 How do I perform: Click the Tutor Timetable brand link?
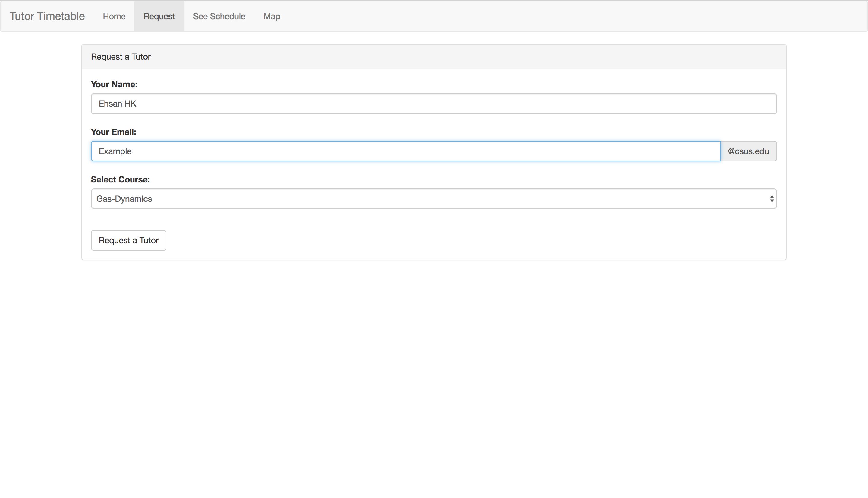coord(47,16)
